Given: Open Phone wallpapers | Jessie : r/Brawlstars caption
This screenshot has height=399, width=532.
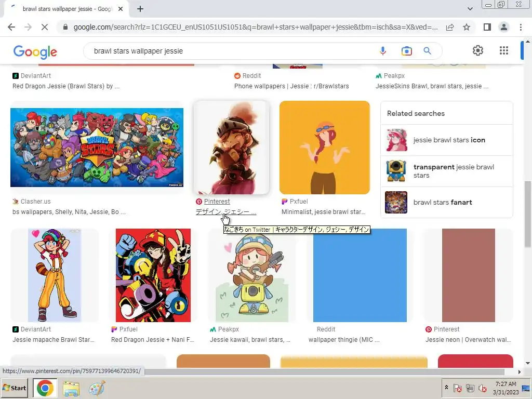Looking at the screenshot, I should (291, 86).
